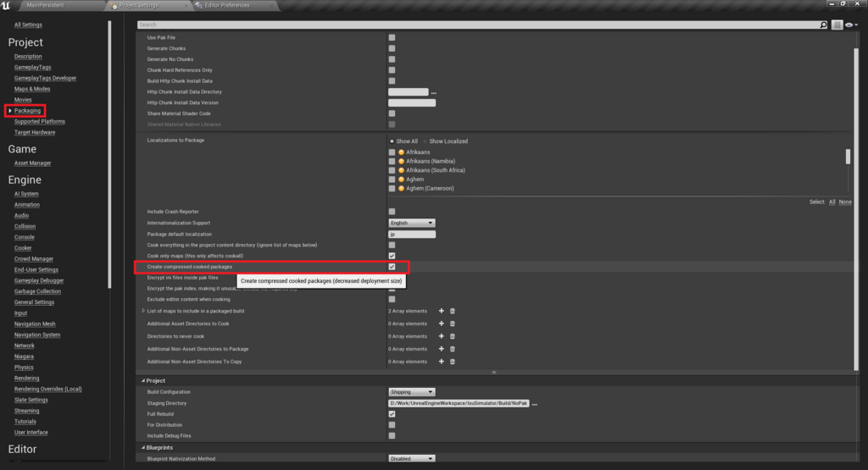This screenshot has height=470, width=868.
Task: Select None localizations link
Action: [x=845, y=202]
